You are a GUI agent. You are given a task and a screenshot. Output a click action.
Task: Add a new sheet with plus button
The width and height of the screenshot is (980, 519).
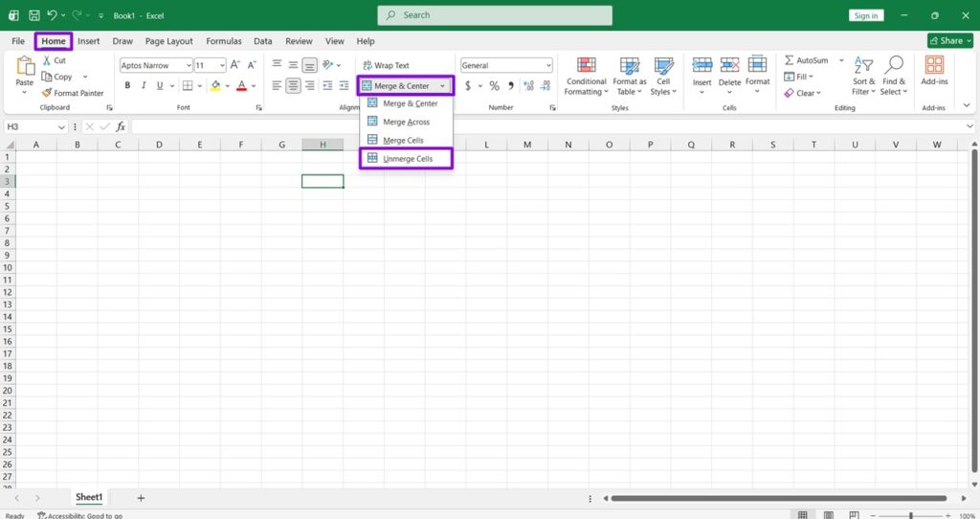pyautogui.click(x=141, y=498)
